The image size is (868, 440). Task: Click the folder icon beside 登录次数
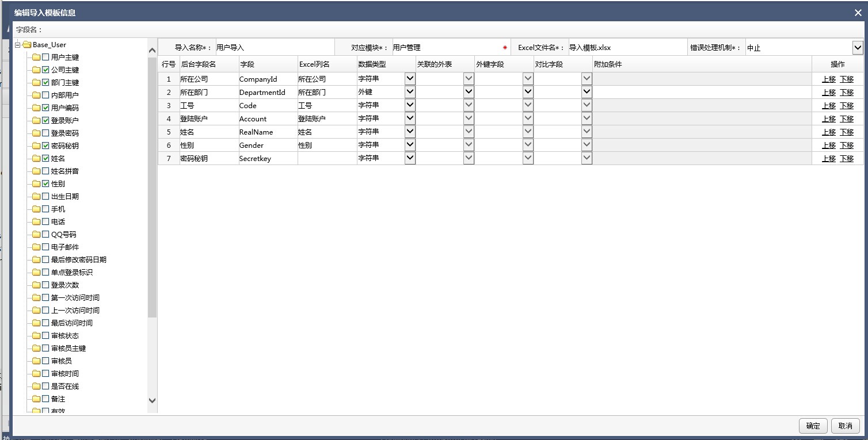pyautogui.click(x=36, y=285)
